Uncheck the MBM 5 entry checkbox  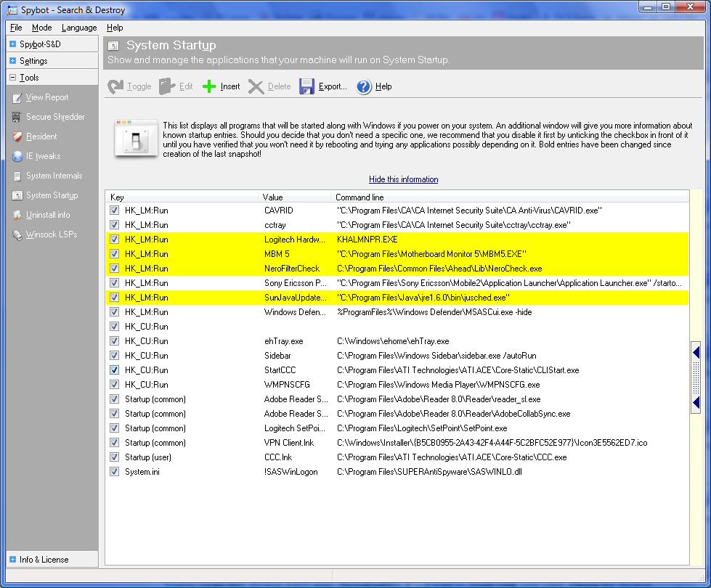[x=114, y=254]
